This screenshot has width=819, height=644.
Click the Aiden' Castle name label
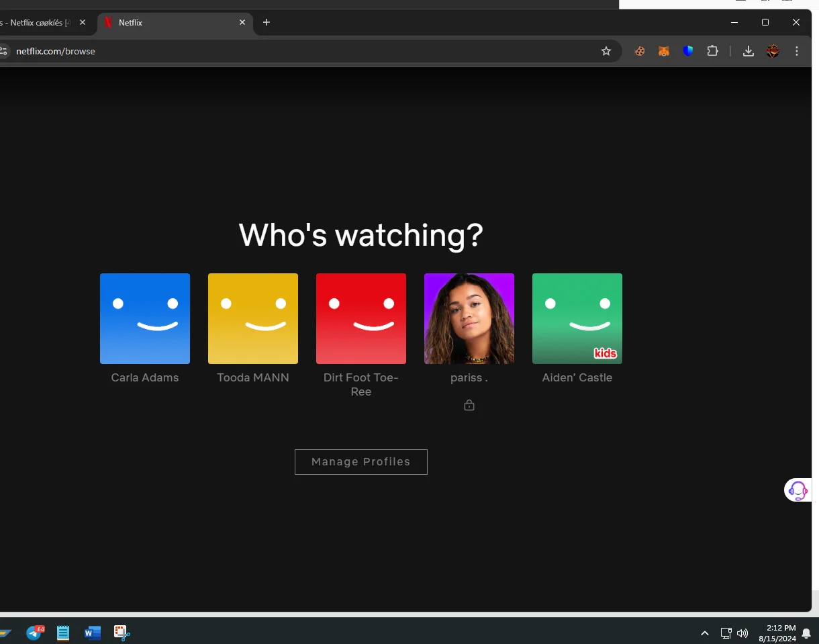tap(577, 377)
